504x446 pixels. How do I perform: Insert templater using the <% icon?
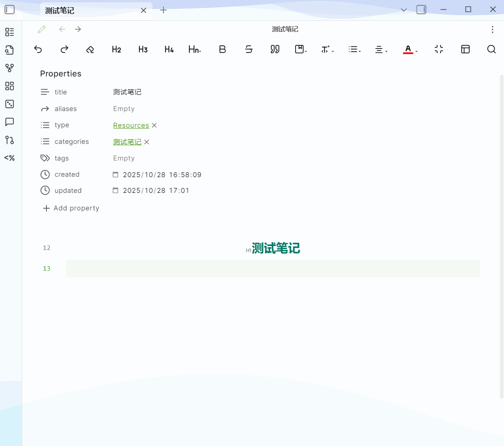[9, 158]
